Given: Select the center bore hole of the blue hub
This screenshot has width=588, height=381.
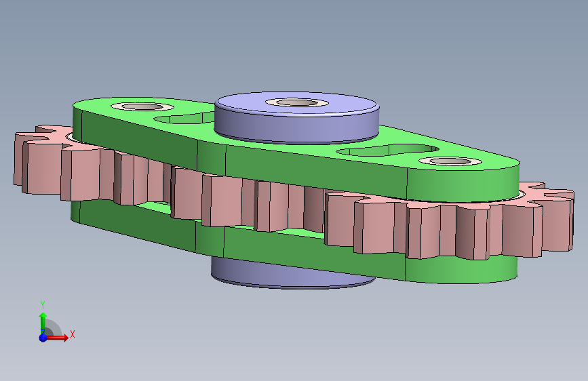Looking at the screenshot, I should pos(297,102).
